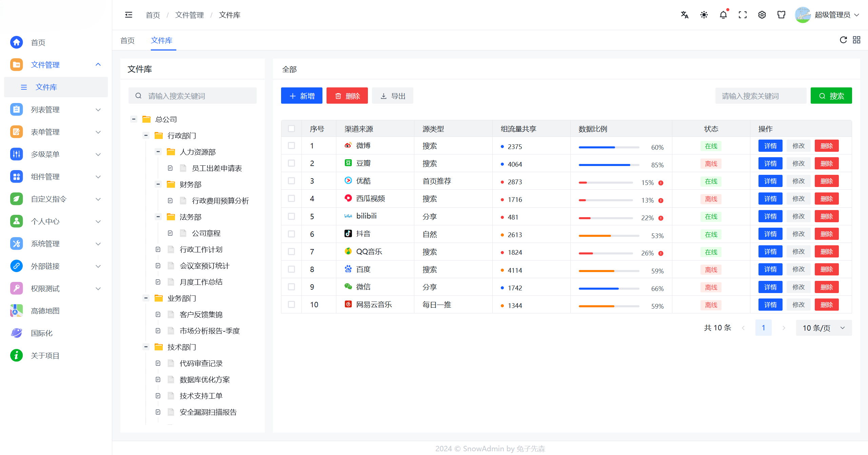The image size is (868, 455).
Task: Click the 新增 button to add an entry
Action: pyautogui.click(x=301, y=96)
